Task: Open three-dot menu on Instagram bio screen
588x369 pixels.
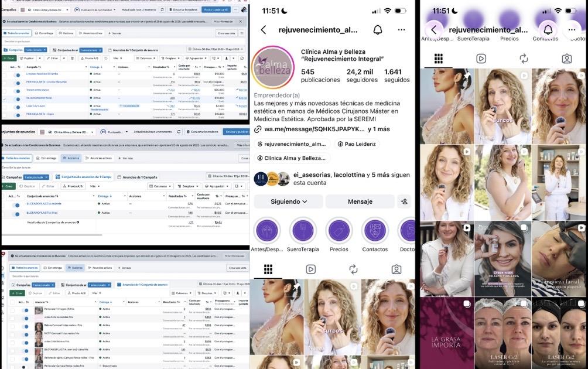Action: pyautogui.click(x=401, y=30)
